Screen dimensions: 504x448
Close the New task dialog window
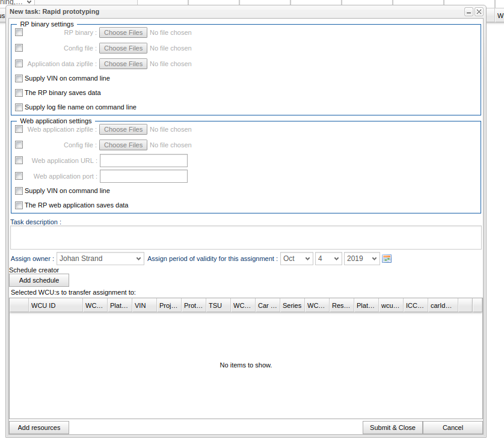tap(479, 11)
